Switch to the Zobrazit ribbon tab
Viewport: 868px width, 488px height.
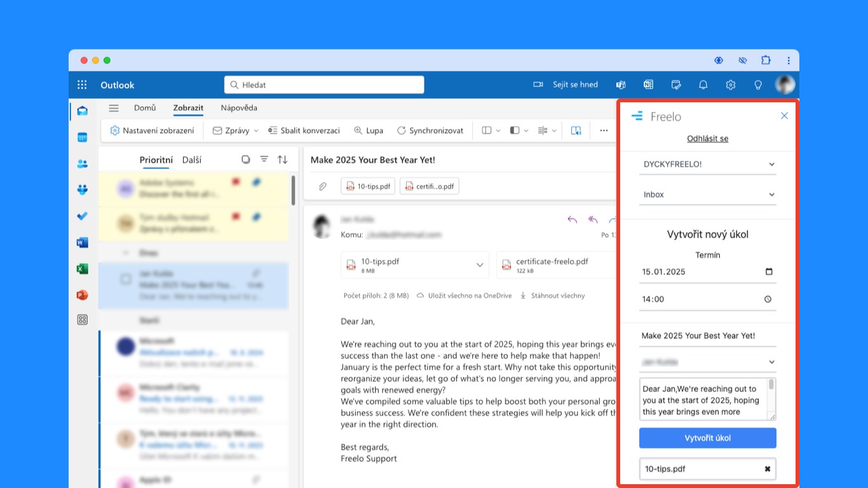tap(188, 108)
